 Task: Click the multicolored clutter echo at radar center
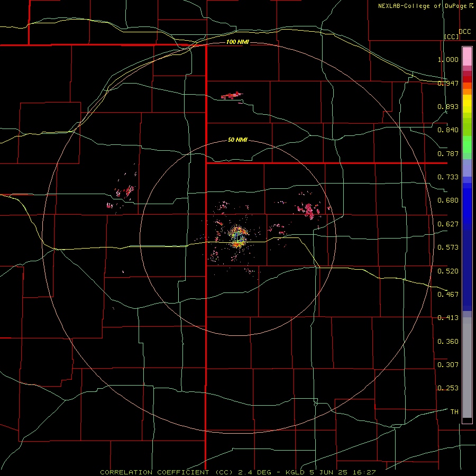[x=239, y=237]
